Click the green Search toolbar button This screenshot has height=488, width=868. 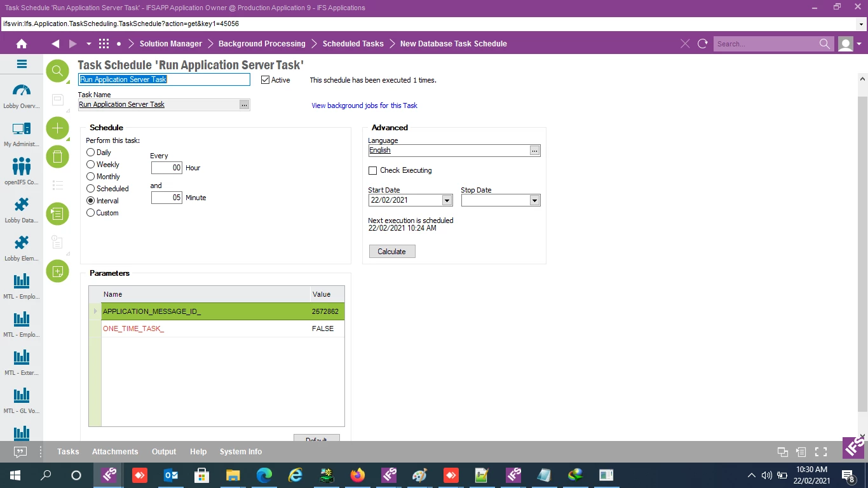coord(57,71)
